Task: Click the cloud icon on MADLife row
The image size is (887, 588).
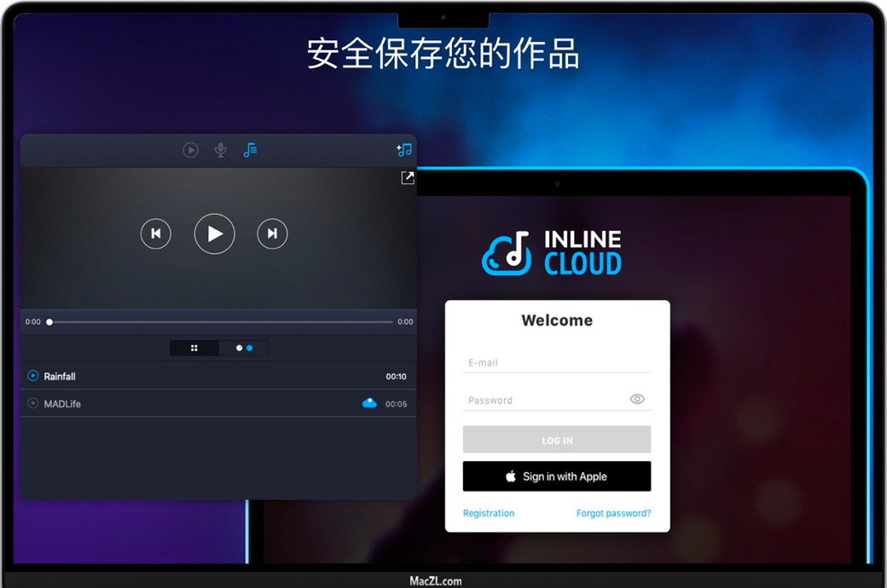Action: pyautogui.click(x=369, y=403)
